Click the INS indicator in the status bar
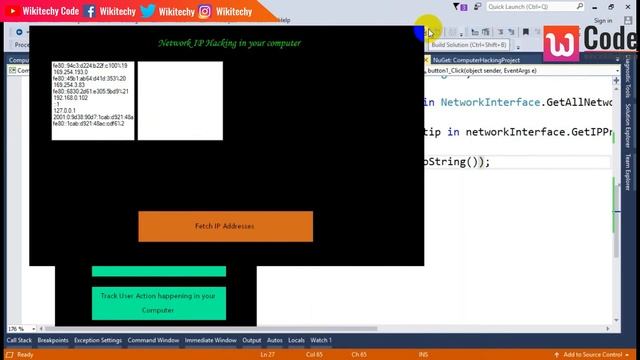 [x=423, y=355]
